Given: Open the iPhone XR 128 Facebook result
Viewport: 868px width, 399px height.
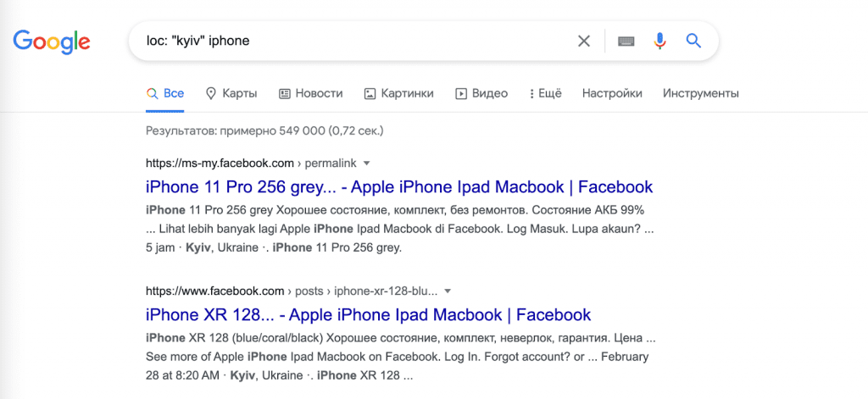Looking at the screenshot, I should (368, 315).
